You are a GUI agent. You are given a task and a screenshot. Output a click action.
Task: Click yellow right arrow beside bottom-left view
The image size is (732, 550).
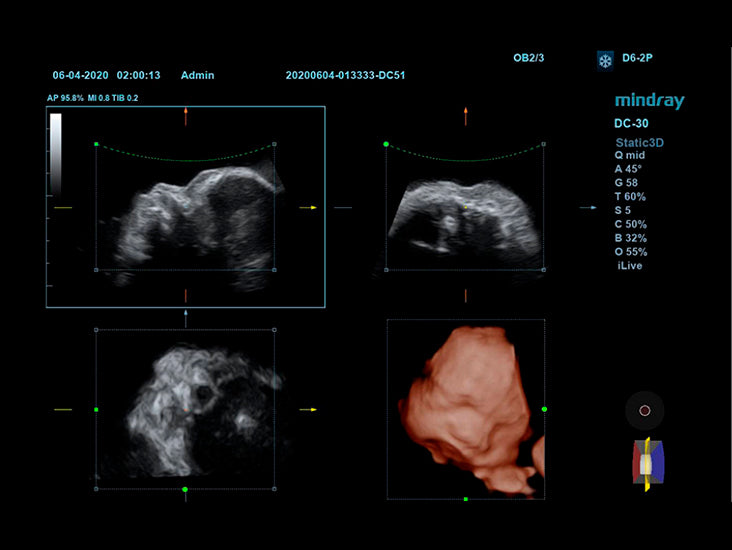click(308, 409)
